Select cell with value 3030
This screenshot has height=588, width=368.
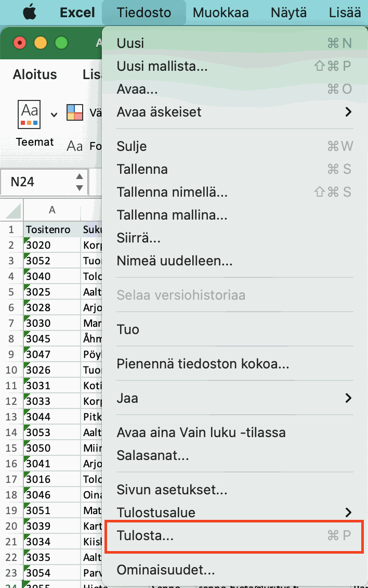52,323
